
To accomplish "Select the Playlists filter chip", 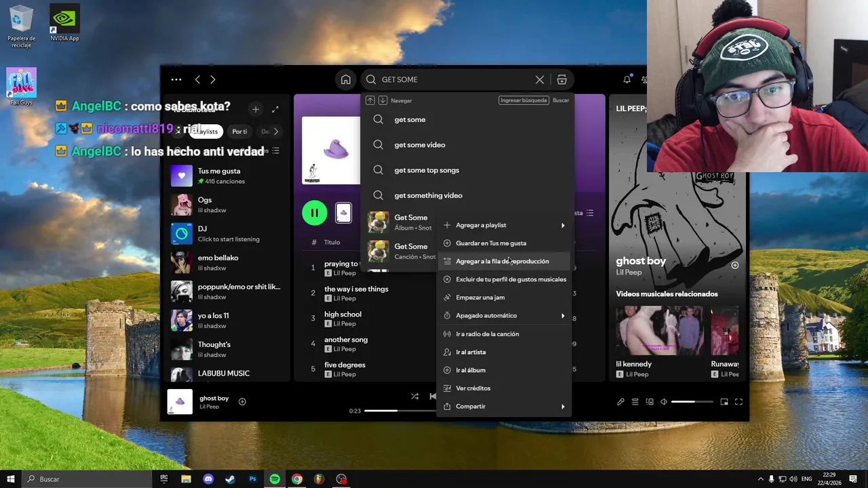I will [x=207, y=131].
